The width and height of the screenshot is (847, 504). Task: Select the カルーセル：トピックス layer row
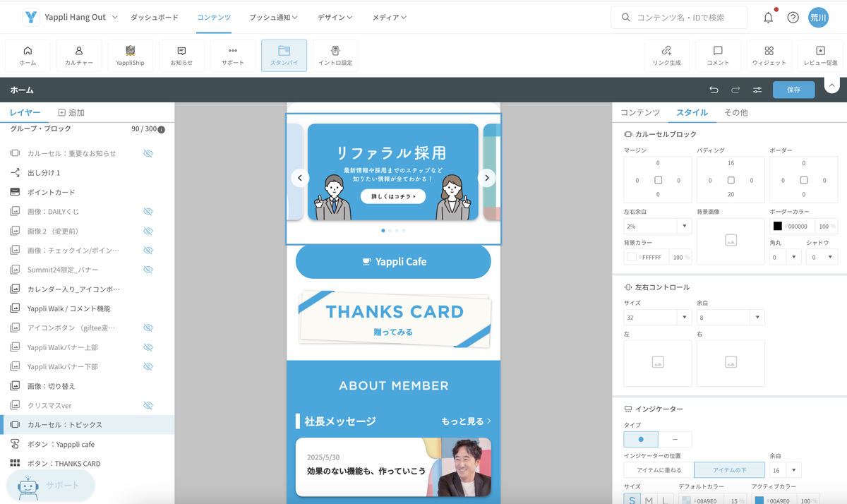(88, 424)
